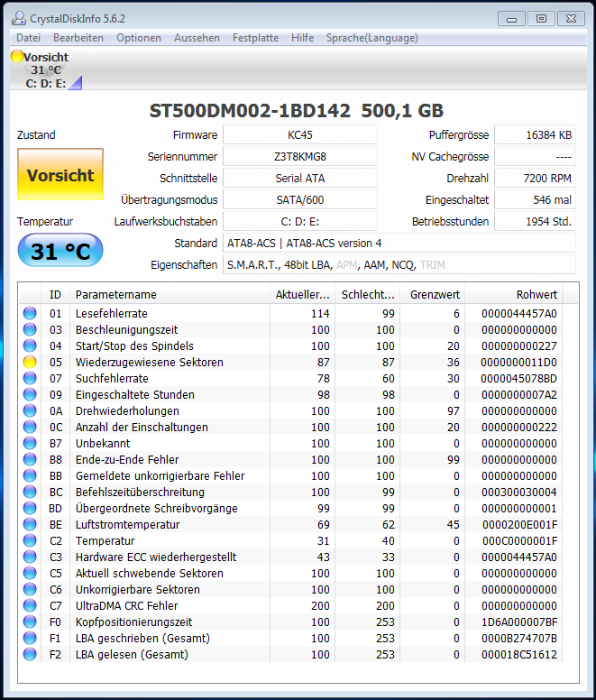Click the Betriebsstunden value 1954 Std.
This screenshot has width=596, height=700.
click(536, 221)
